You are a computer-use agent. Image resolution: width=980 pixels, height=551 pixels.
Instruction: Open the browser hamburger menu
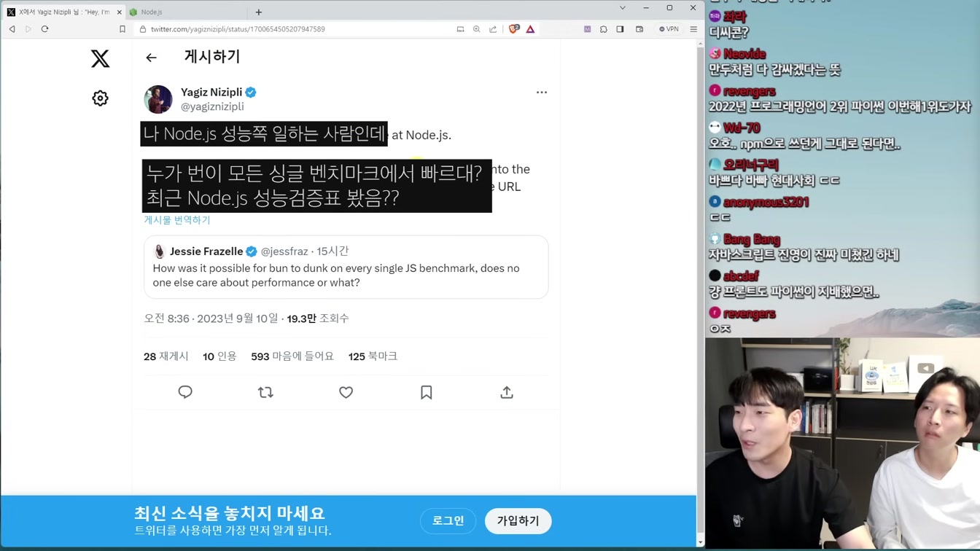pos(693,29)
